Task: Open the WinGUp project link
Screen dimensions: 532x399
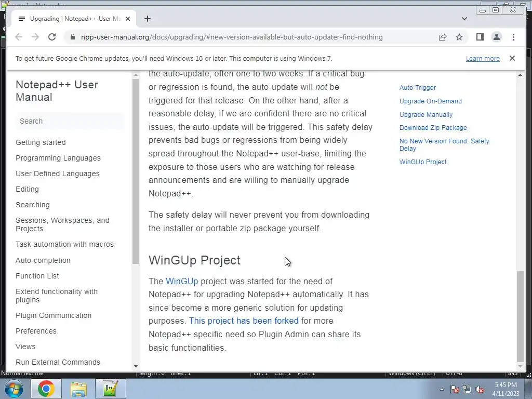Action: tap(182, 281)
